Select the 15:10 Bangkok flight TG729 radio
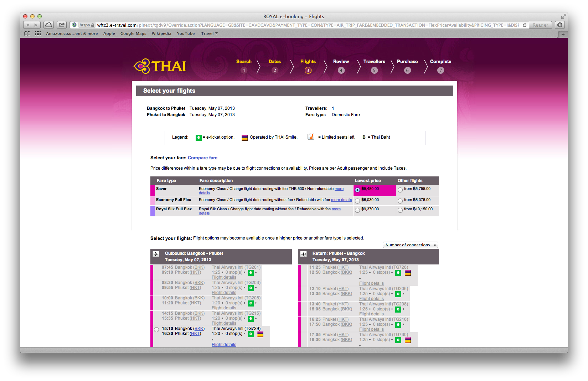Image resolution: width=588 pixels, height=381 pixels. click(x=156, y=330)
